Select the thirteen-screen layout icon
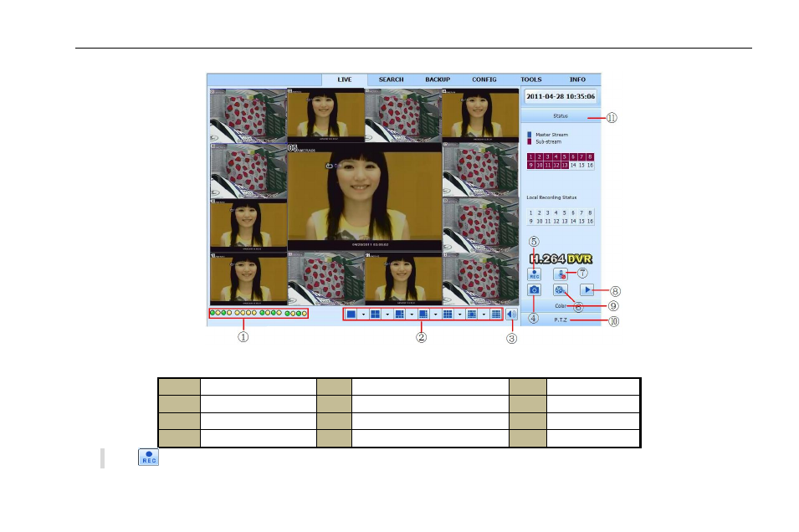 coord(472,315)
